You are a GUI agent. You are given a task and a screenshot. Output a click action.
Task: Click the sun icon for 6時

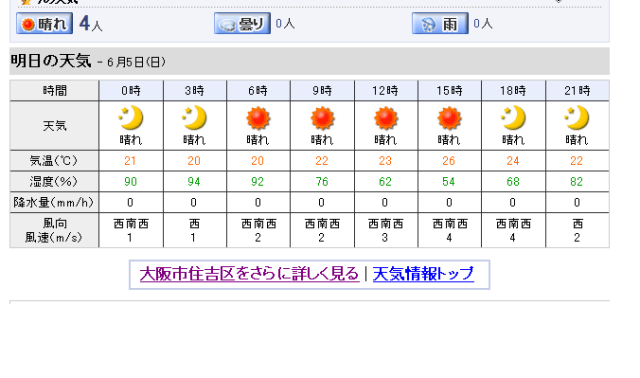258,118
